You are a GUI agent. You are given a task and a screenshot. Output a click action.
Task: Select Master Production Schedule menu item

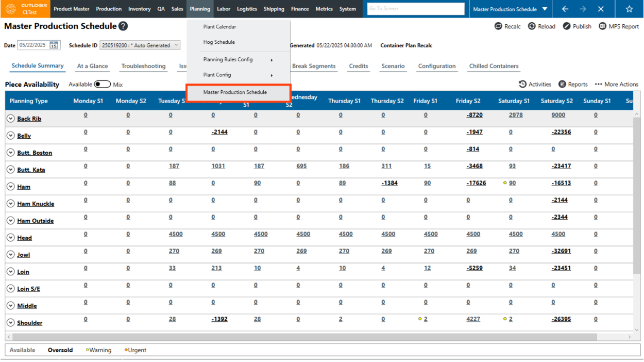coord(235,92)
